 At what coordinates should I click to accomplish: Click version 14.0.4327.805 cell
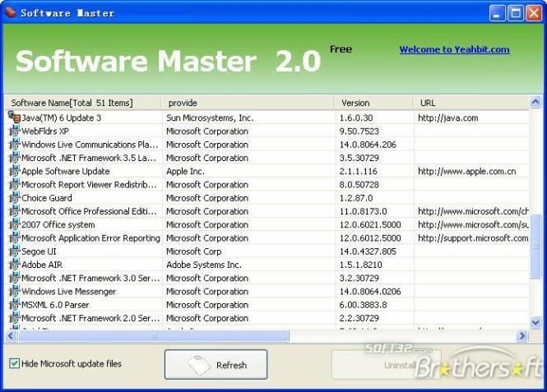(368, 251)
